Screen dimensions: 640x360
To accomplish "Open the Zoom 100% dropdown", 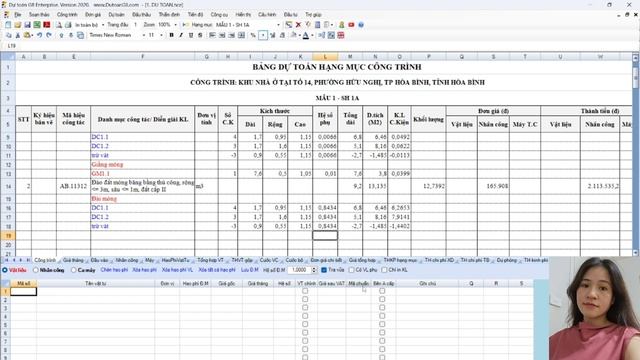I will [x=176, y=25].
